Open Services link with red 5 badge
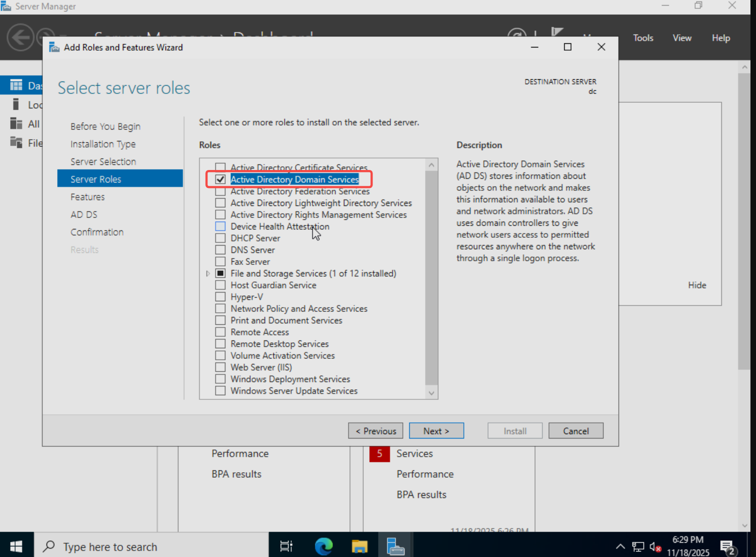Viewport: 756px width, 557px height. (414, 453)
